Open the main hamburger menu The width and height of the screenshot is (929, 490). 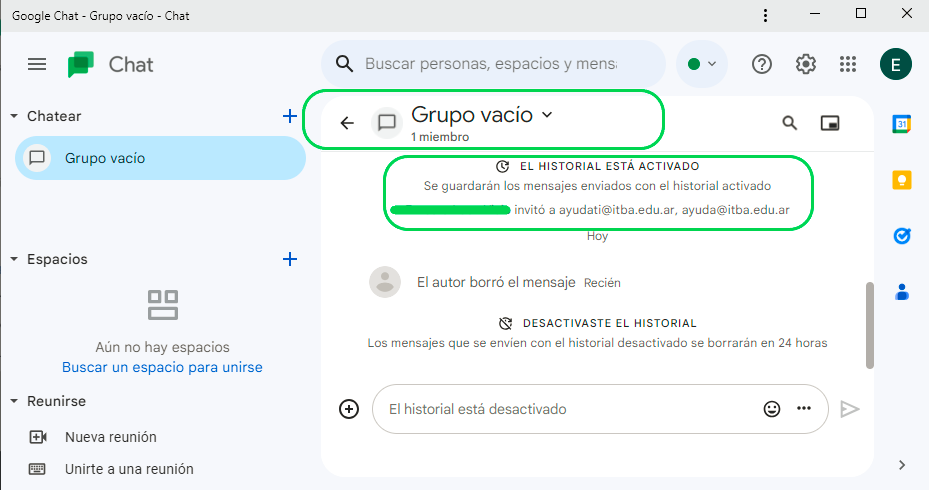click(37, 64)
